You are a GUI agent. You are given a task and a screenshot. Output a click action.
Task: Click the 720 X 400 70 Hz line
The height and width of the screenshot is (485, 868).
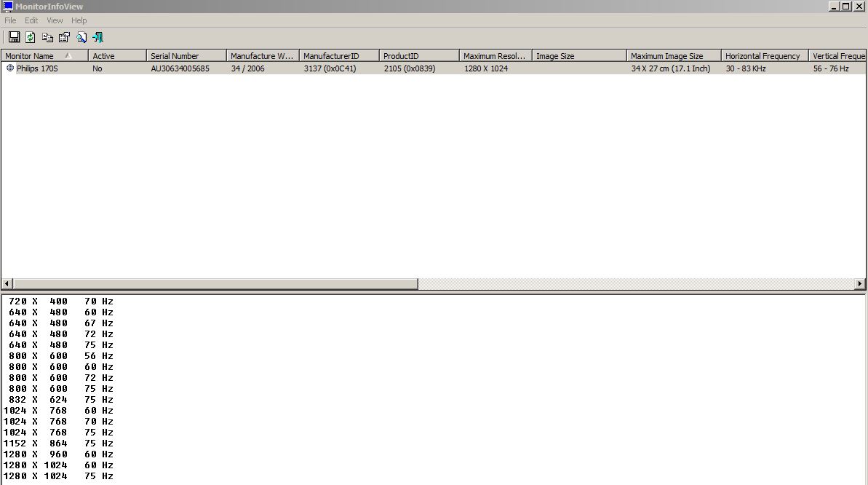coord(61,301)
